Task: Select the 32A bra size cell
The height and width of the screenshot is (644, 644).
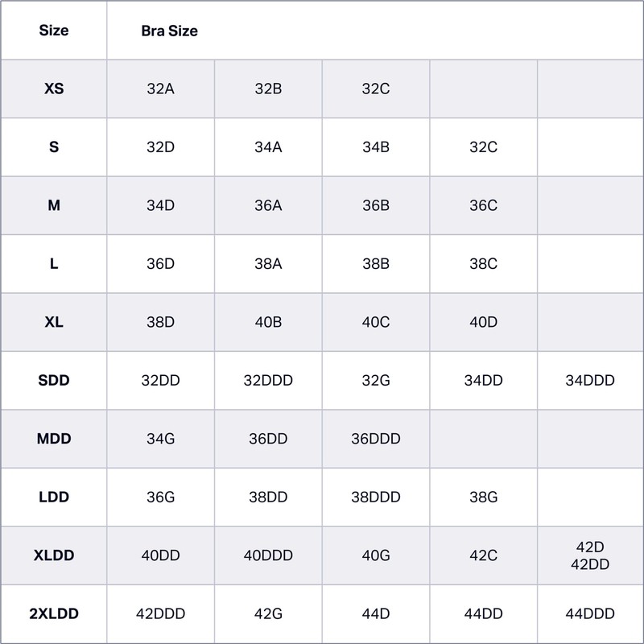Action: click(161, 89)
